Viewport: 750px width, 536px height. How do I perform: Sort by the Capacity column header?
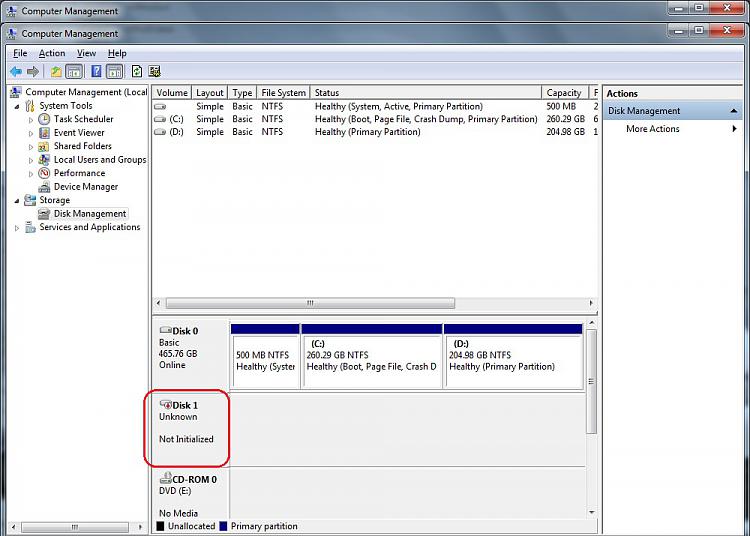pos(564,93)
